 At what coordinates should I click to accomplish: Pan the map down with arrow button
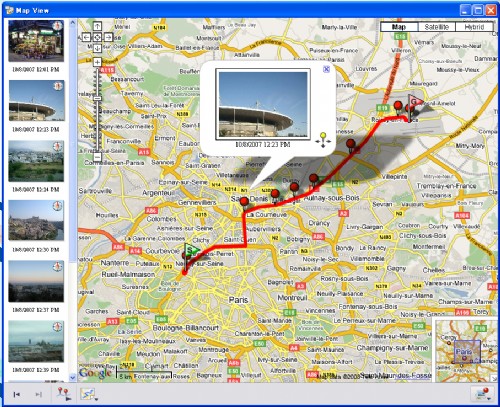tap(97, 48)
